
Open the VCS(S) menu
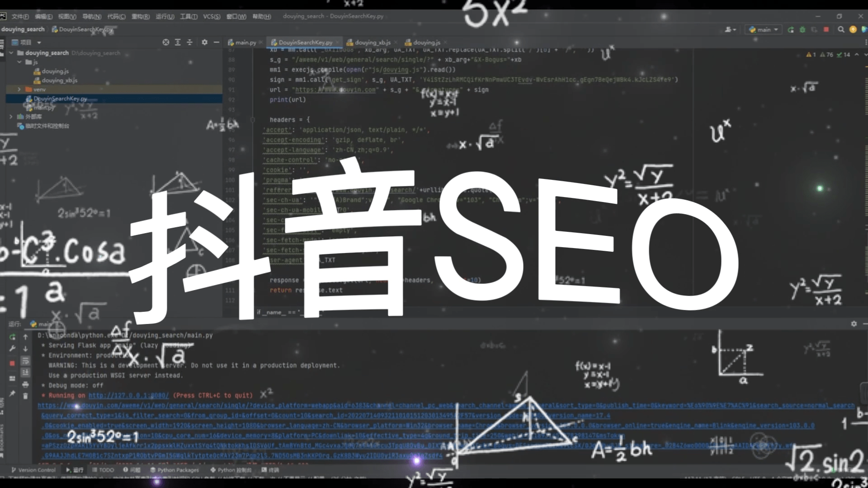[x=212, y=16]
